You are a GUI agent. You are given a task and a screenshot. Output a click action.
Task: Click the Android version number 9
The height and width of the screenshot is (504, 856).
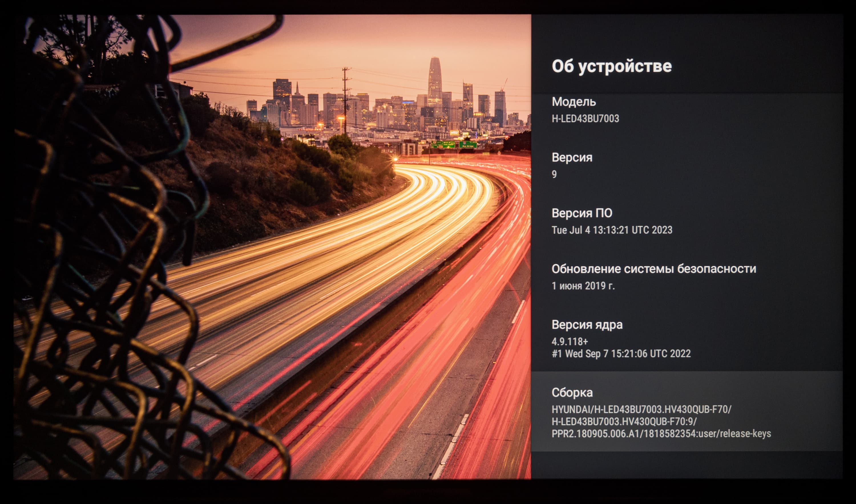coord(554,174)
